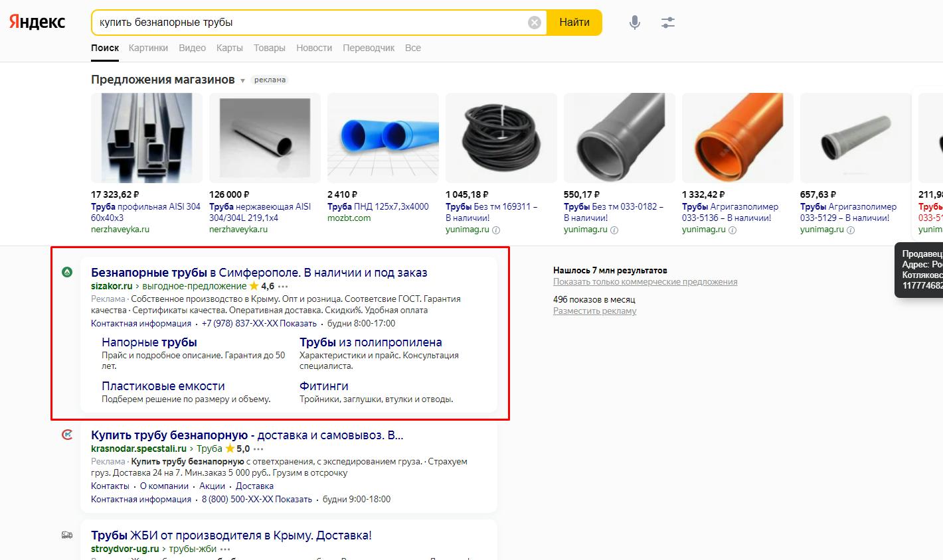
Task: Open gray pipe 033-0182 thumbnail
Action: click(x=620, y=138)
